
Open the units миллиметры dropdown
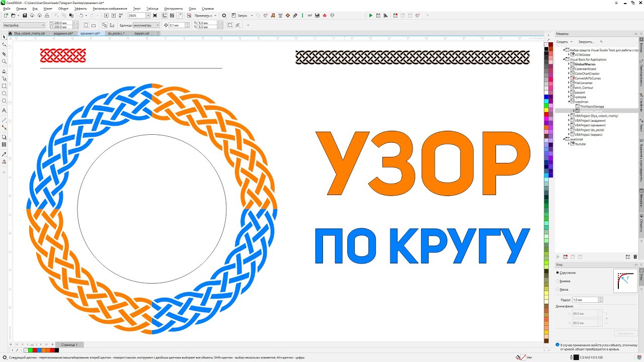146,25
